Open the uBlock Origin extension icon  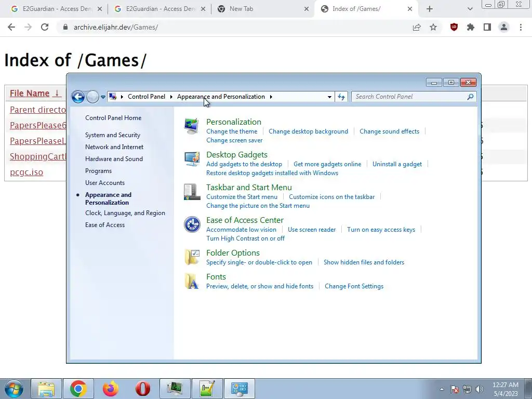(x=454, y=27)
